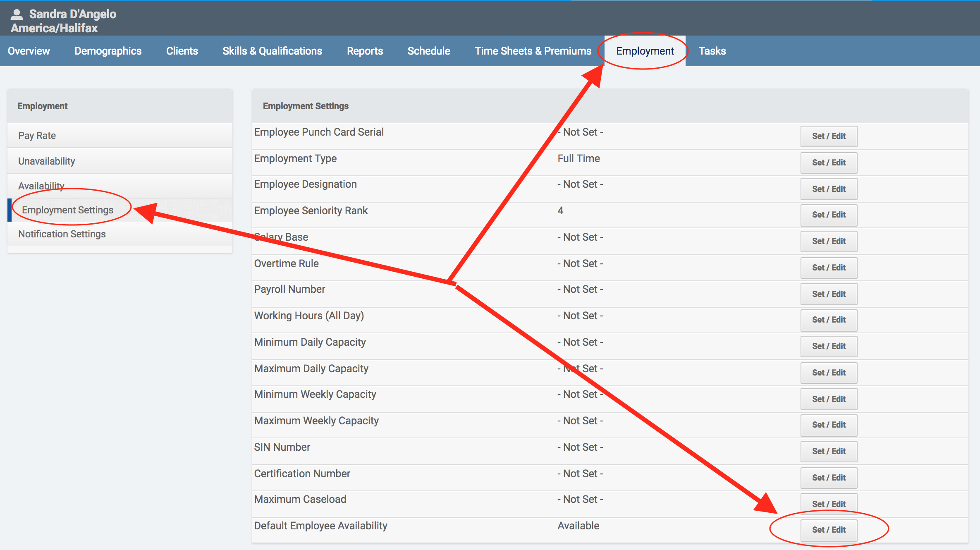
Task: Open Notification Settings sidebar item
Action: tap(62, 234)
